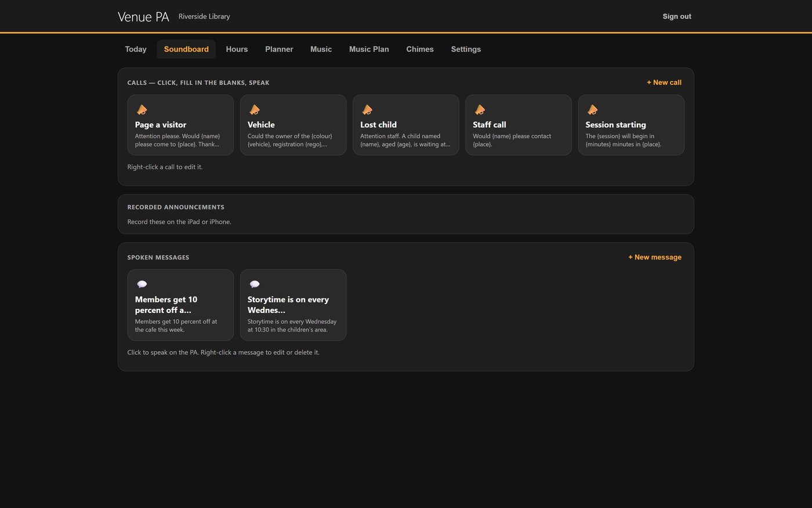Viewport: 812px width, 508px height.
Task: Click 'Members get 10 percent off at the cafe' text
Action: 176,326
